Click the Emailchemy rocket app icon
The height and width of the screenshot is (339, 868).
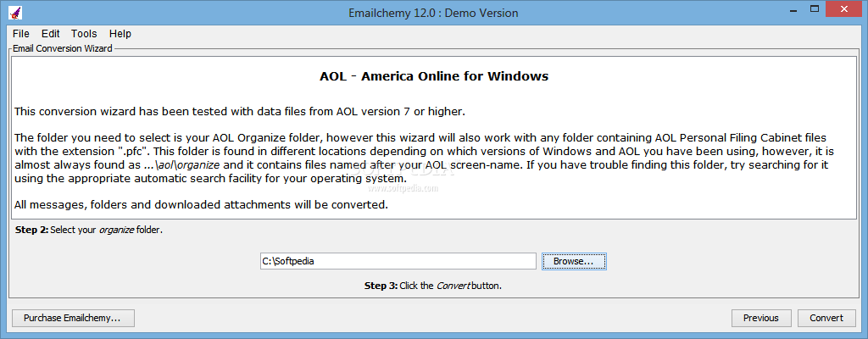click(x=15, y=12)
